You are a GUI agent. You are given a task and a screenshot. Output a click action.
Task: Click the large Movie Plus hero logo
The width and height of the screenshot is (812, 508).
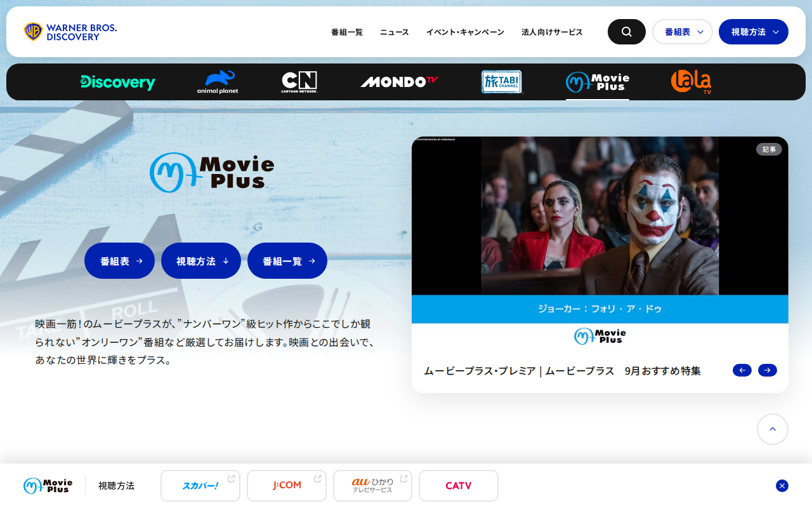click(212, 172)
